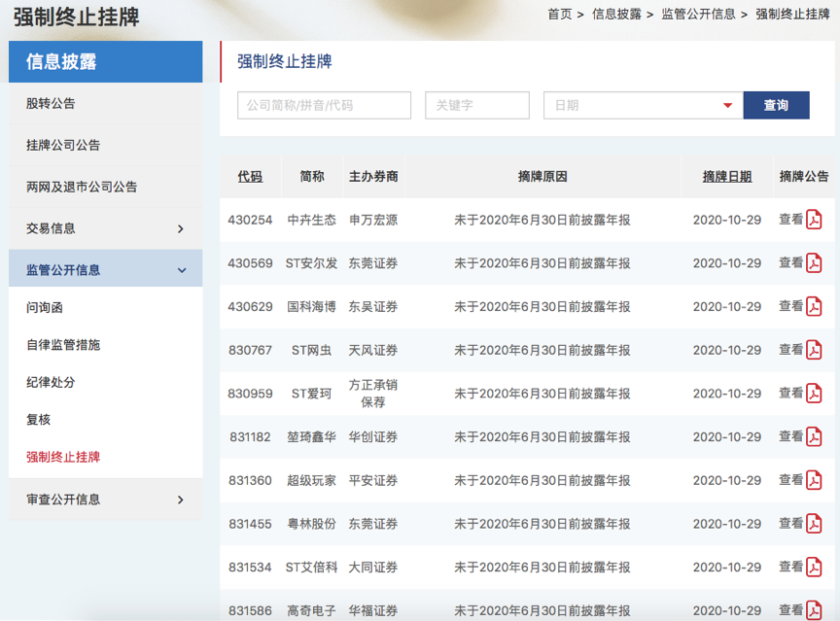Screen dimensions: 840x621
Task: Open PDF icon for 超级玩家 row
Action: pos(814,480)
